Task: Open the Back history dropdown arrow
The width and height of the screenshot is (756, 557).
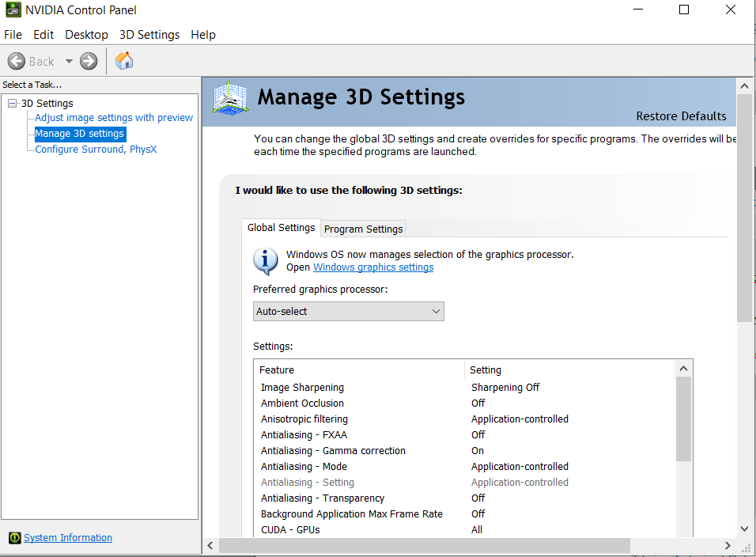Action: coord(69,61)
